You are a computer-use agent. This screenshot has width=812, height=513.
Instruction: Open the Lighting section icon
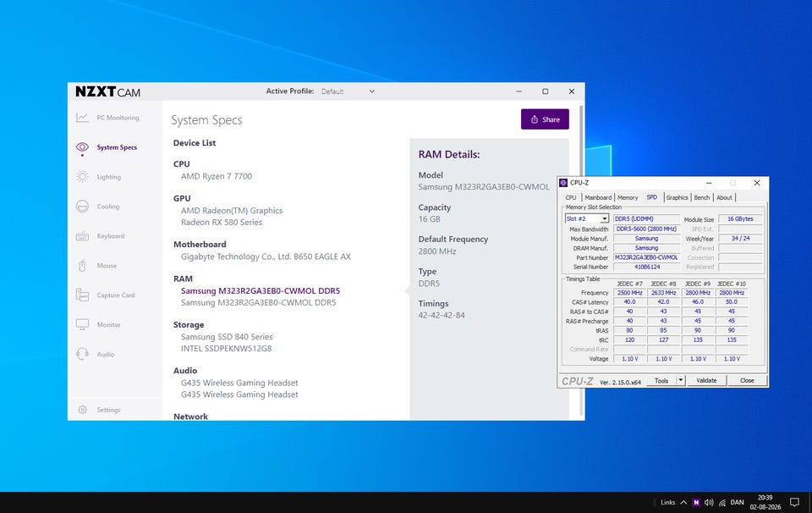pyautogui.click(x=82, y=177)
